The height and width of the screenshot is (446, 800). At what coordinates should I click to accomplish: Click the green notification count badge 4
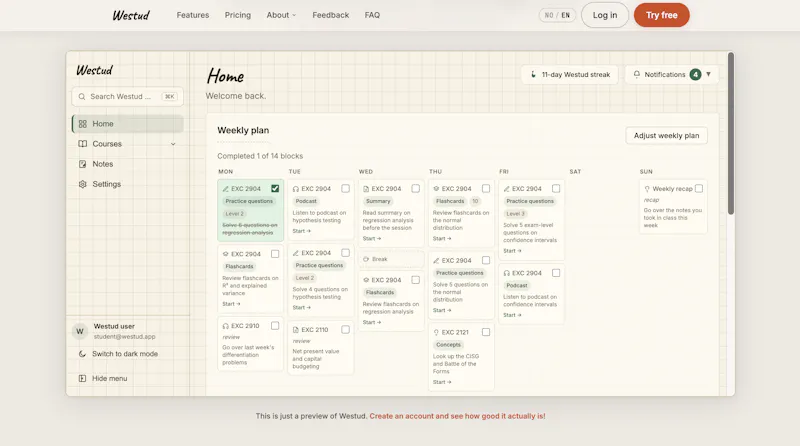pos(695,75)
